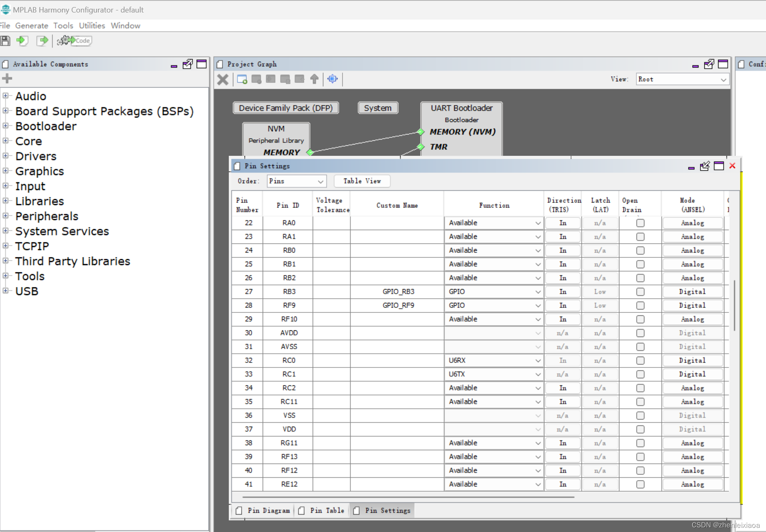Viewport: 766px width, 532px height.
Task: Open the Window menu
Action: (125, 26)
